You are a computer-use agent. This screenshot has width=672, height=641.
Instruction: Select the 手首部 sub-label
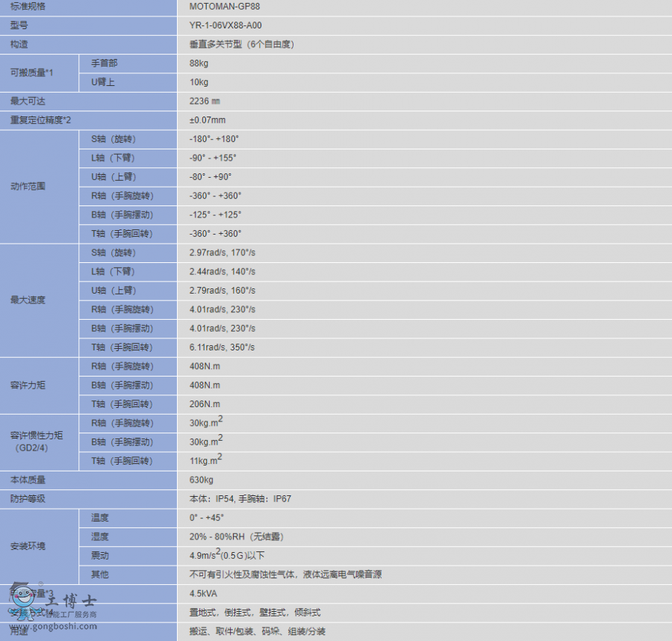[104, 63]
